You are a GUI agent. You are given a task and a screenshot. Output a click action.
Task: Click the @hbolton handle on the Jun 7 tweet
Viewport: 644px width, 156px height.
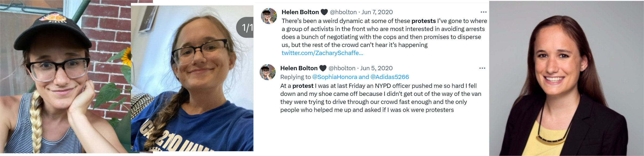pos(343,12)
